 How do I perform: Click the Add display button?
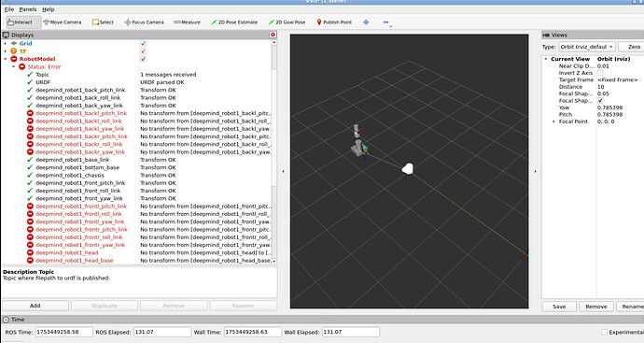(35, 306)
